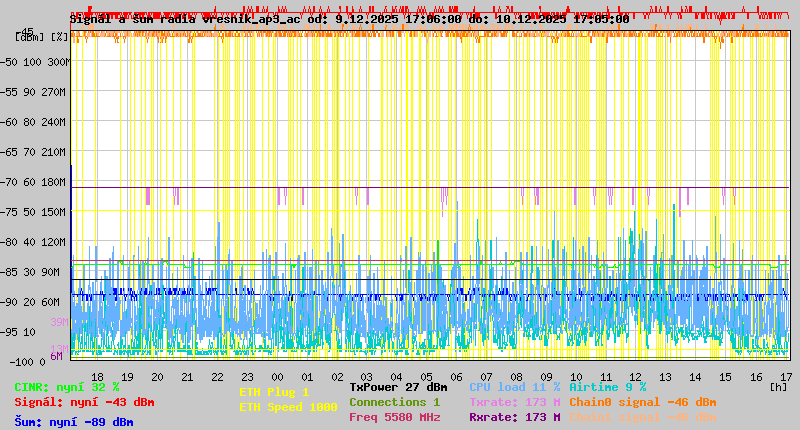The width and height of the screenshot is (800, 430).
Task: Click the '-75' dBm y-axis label
Action: tap(9, 212)
